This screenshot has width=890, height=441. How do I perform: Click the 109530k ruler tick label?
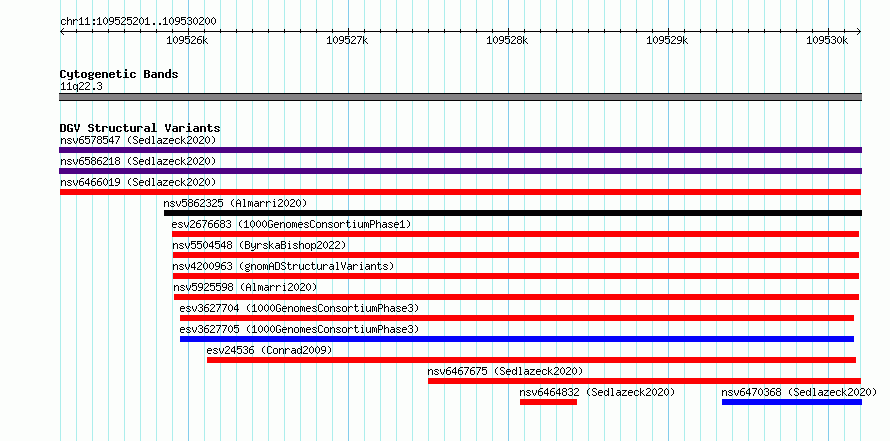tap(828, 40)
